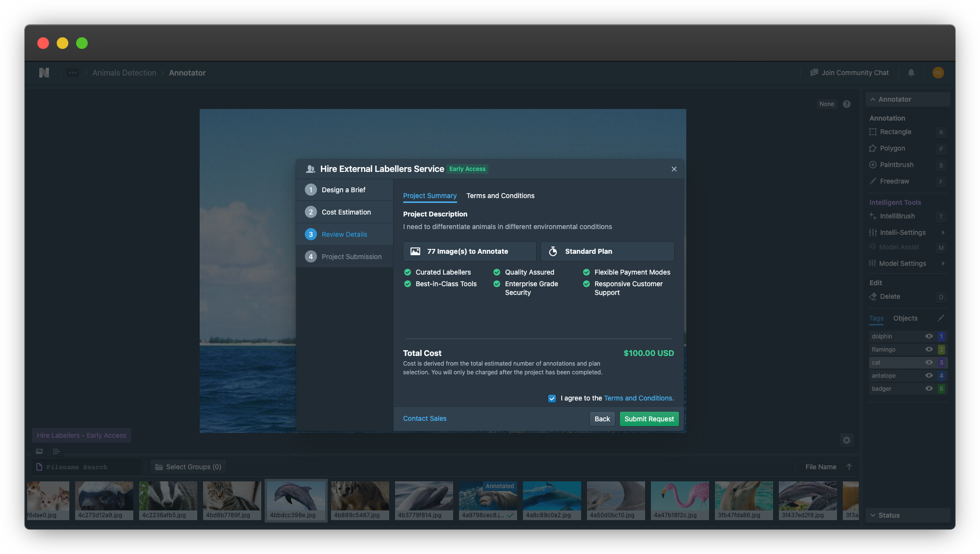
Task: Open the None label dropdown
Action: [x=827, y=104]
